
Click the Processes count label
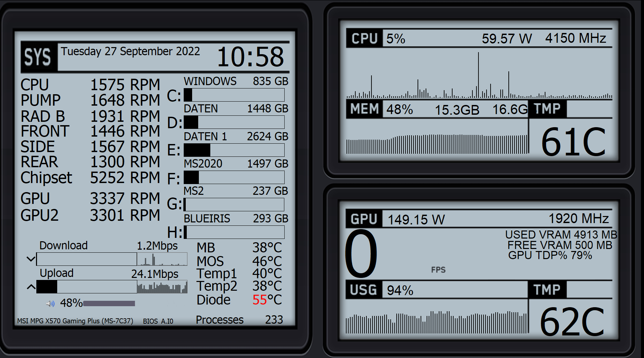220,320
